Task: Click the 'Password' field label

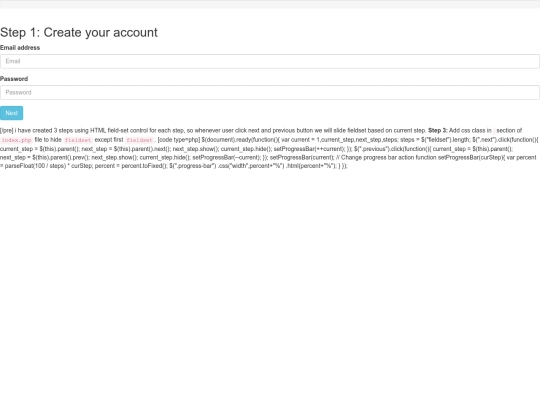Action: point(14,79)
